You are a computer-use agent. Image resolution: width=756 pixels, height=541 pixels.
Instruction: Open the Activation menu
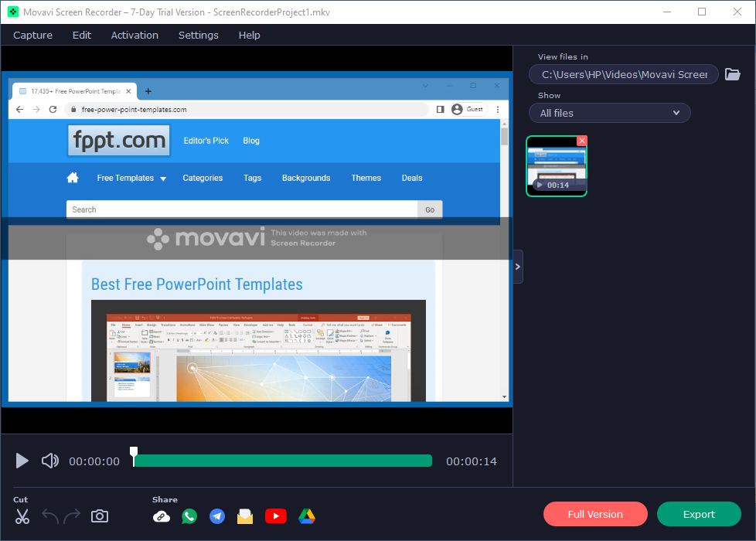[135, 36]
